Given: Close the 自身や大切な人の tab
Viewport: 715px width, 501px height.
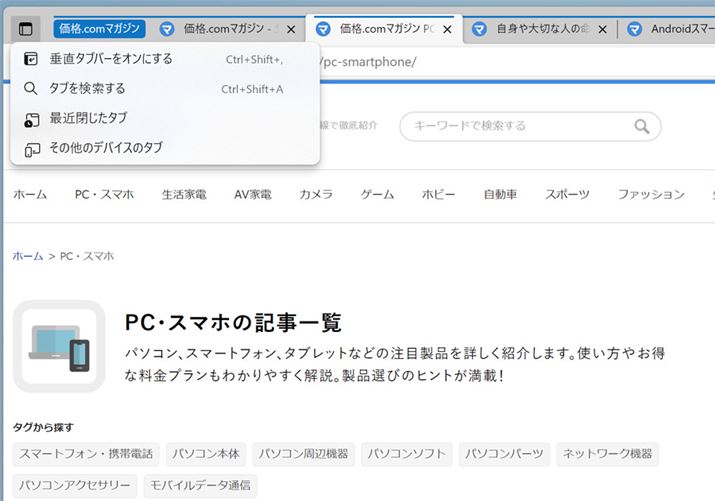Looking at the screenshot, I should point(604,30).
